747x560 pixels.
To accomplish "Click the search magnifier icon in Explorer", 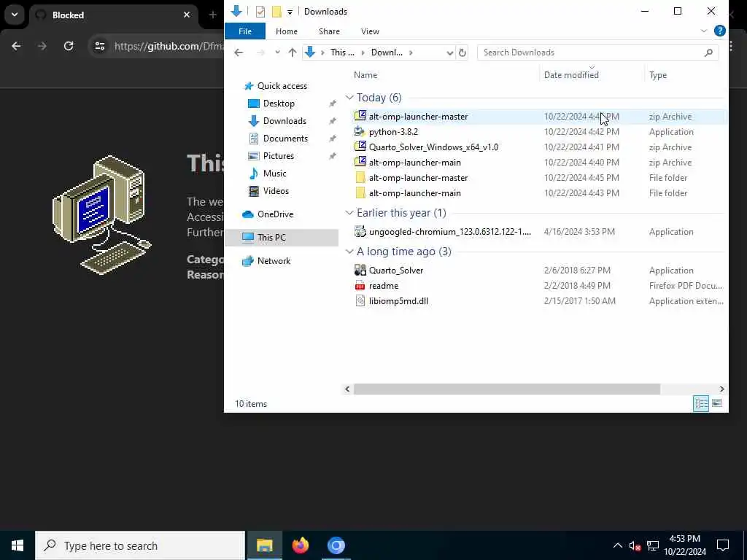I will 708,52.
